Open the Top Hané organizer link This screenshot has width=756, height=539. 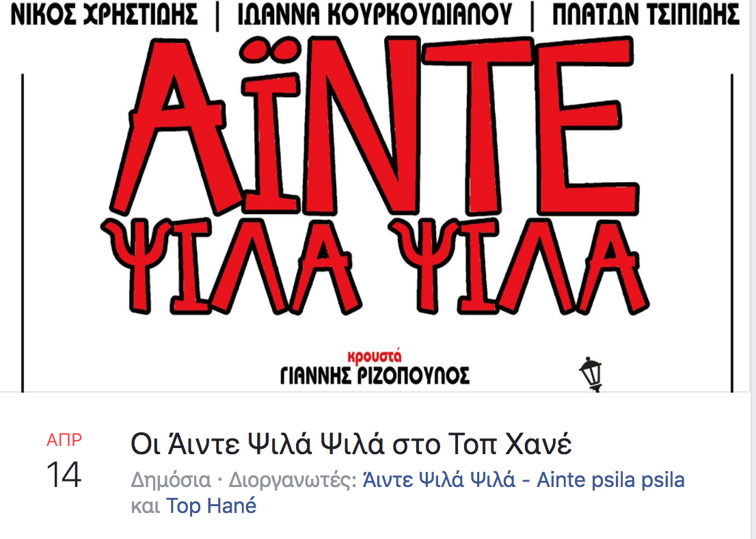pyautogui.click(x=211, y=505)
